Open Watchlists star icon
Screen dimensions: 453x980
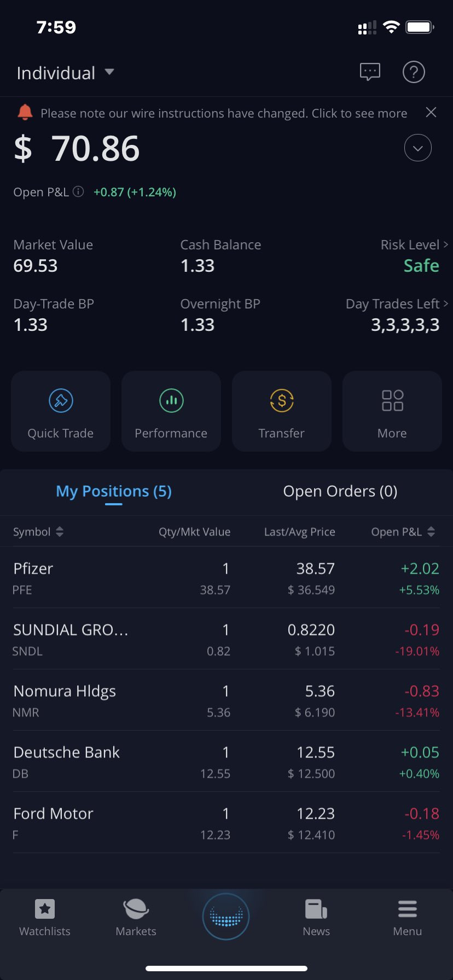pos(45,909)
